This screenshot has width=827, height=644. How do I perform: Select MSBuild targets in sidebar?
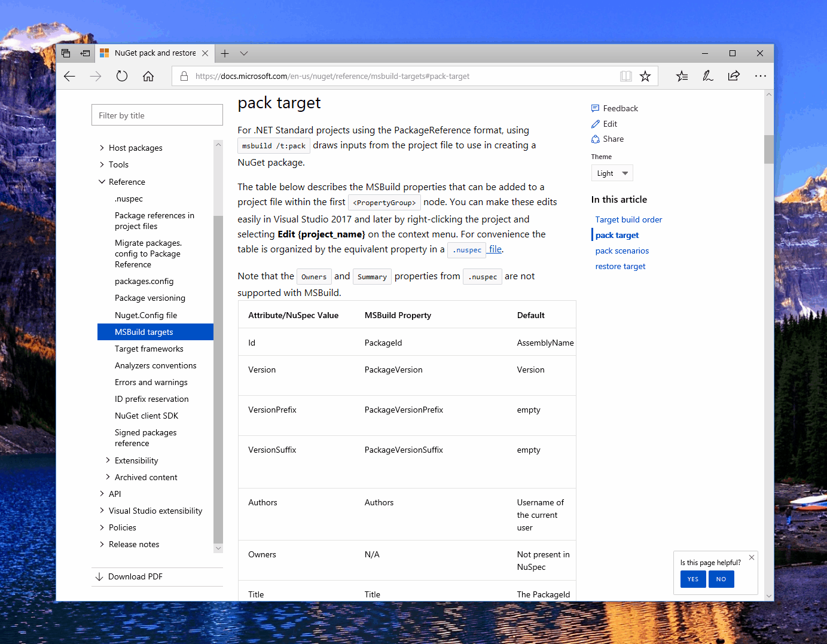click(x=155, y=332)
